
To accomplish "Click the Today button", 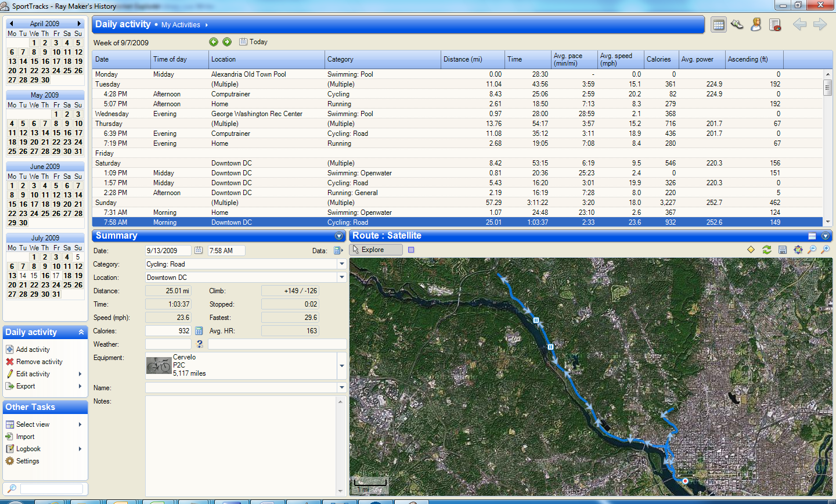I will point(253,42).
